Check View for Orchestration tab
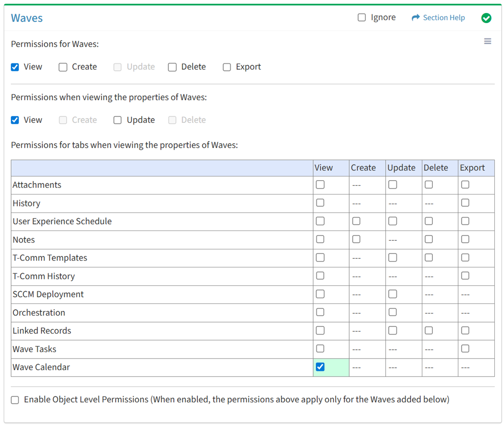504x425 pixels. click(320, 312)
